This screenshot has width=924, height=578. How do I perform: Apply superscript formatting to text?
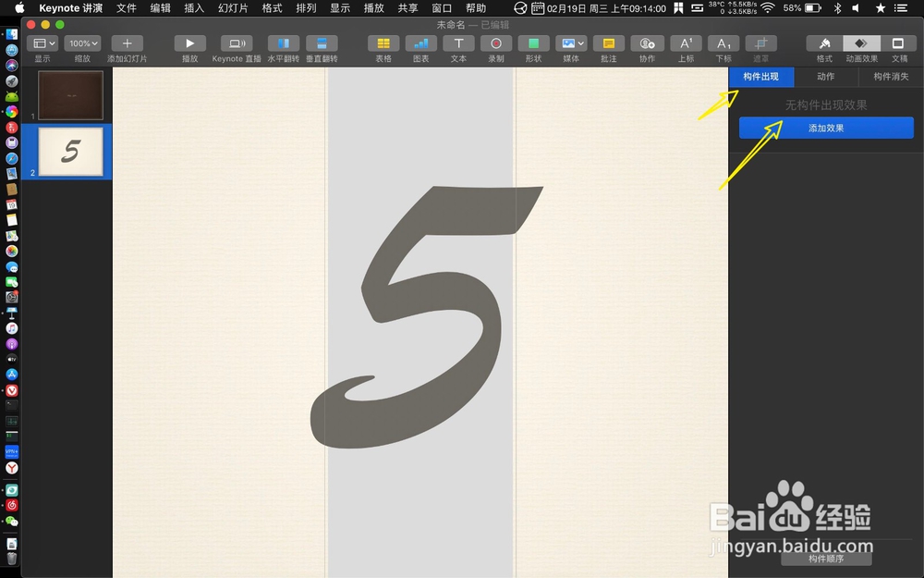pos(686,43)
